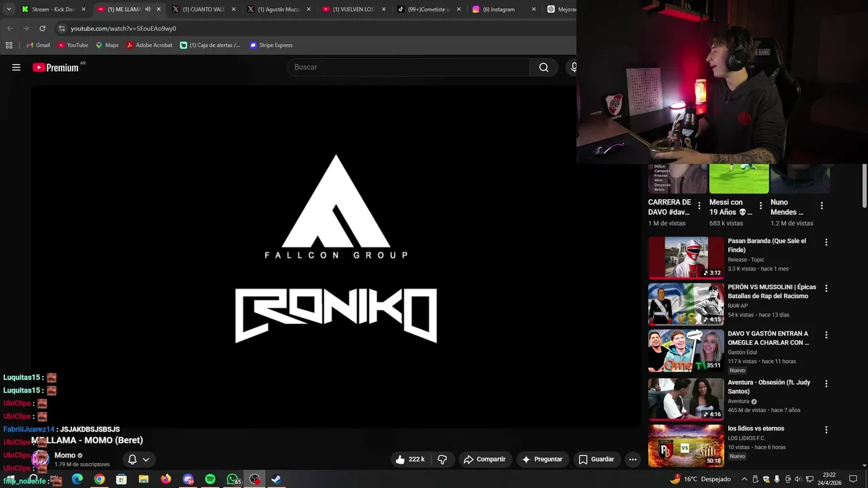Open YouTube bookmark
The image size is (868, 488).
(x=73, y=45)
